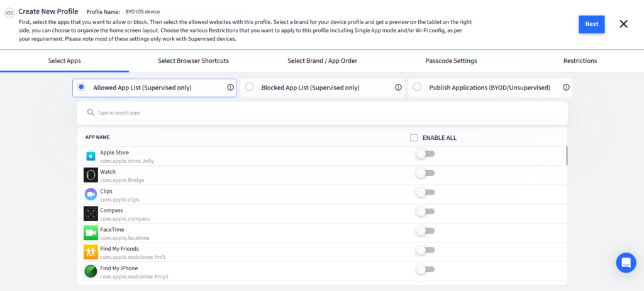644x291 pixels.
Task: Go to the Passcode Settings tab
Action: [x=452, y=61]
